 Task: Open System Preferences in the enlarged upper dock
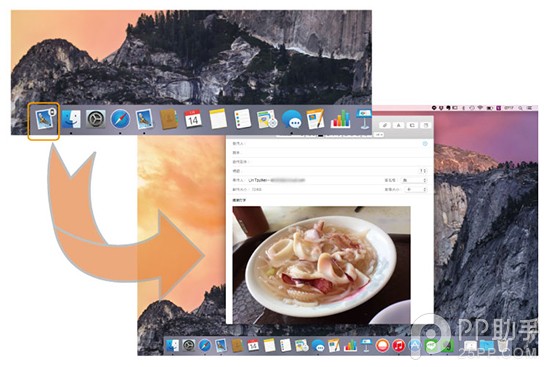pyautogui.click(x=95, y=120)
